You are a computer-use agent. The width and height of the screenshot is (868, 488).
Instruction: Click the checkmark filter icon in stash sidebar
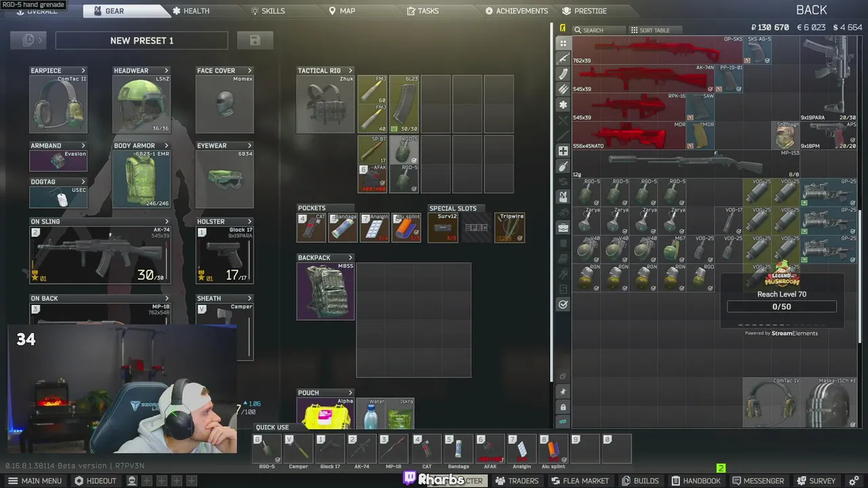(x=563, y=305)
